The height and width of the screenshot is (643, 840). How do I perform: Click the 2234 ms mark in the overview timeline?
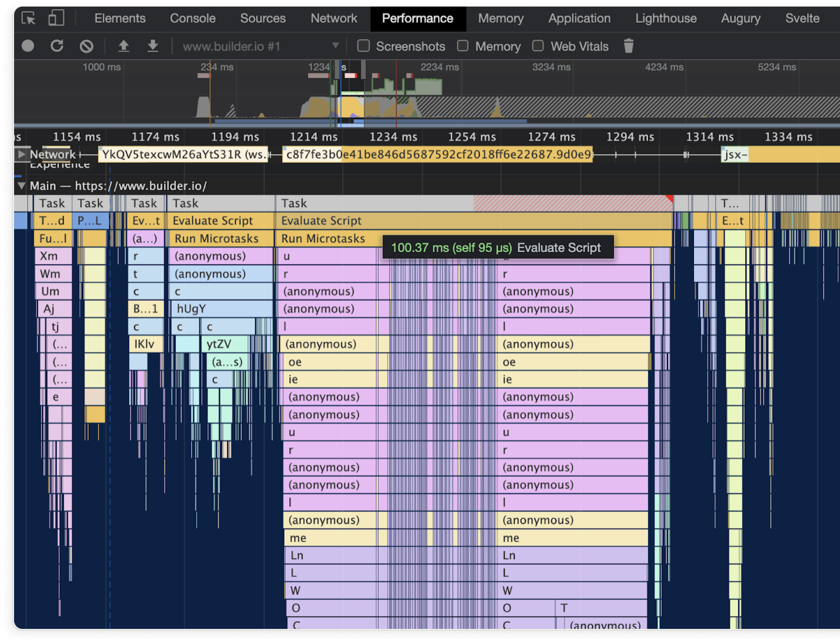439,67
